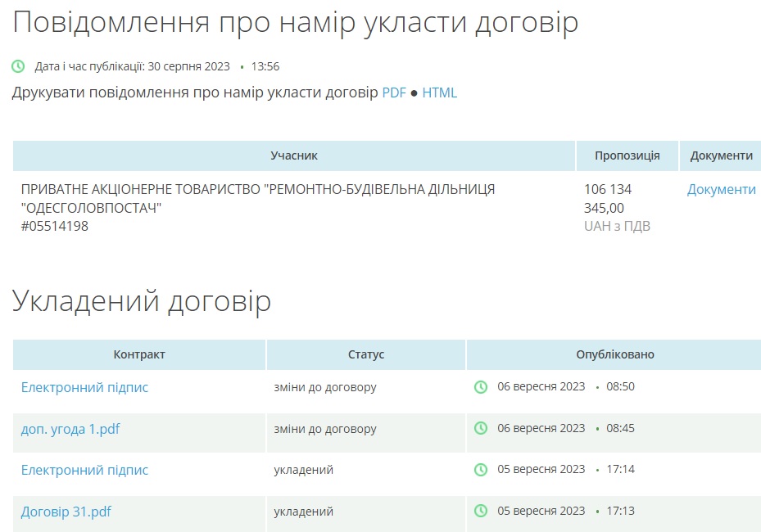Image resolution: width=761 pixels, height=532 pixels.
Task: Click the heading Укладений договір
Action: pos(141,301)
